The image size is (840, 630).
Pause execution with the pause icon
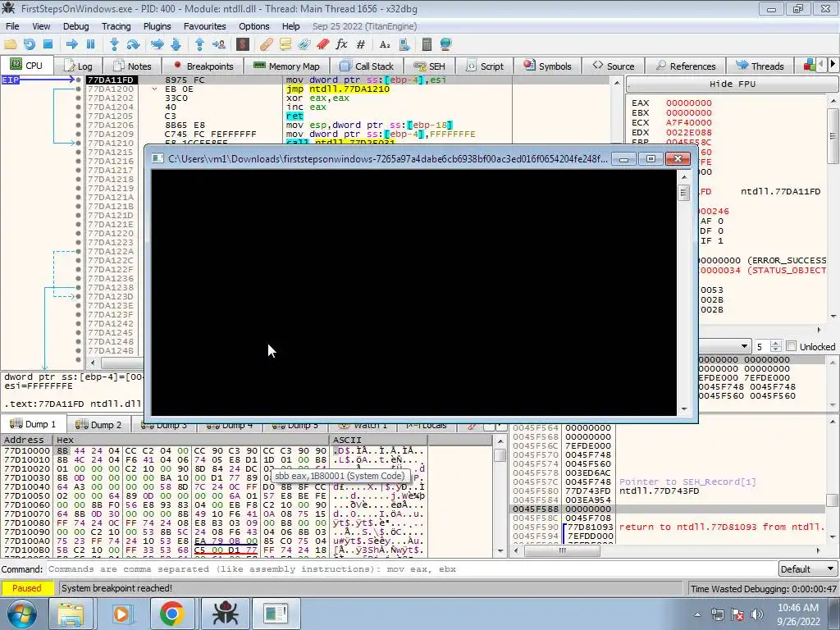click(90, 44)
